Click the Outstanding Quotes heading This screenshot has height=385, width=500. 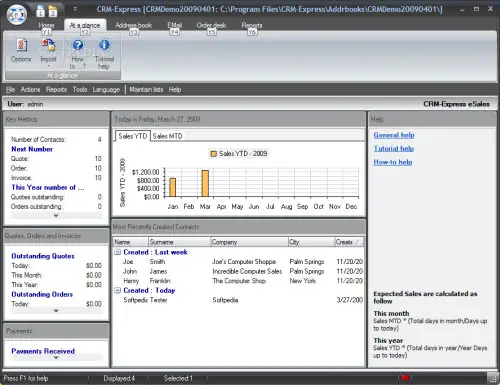click(x=43, y=256)
